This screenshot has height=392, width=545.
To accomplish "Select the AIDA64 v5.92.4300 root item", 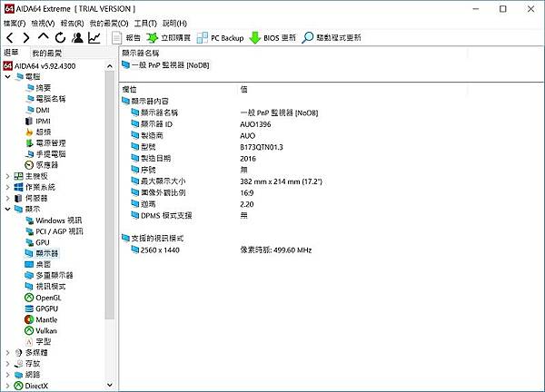I will [40, 66].
